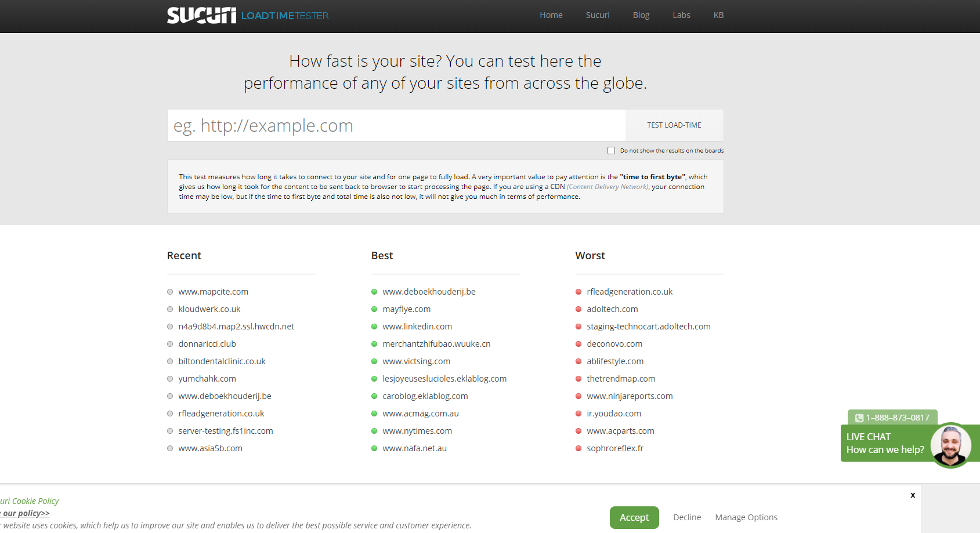Open n4a9d8b4.map2.ssl.hwcdn.net result
Screen dimensions: 980x533
[236, 327]
